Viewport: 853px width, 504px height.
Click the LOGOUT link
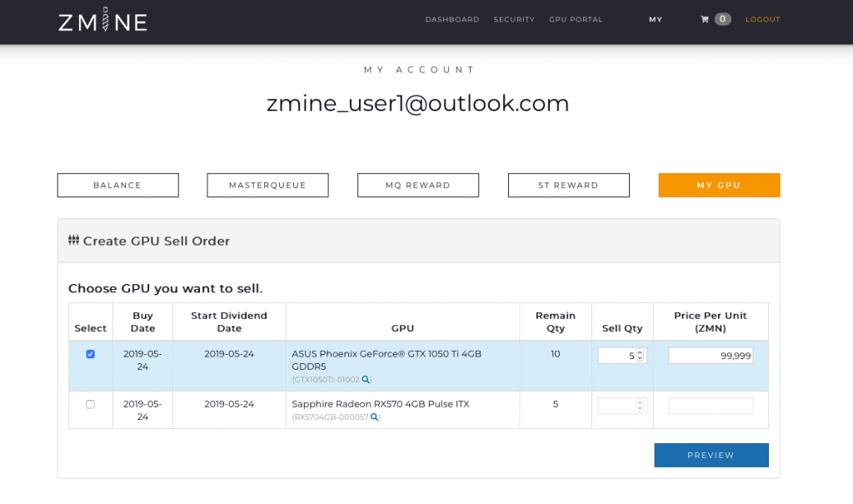[x=762, y=19]
